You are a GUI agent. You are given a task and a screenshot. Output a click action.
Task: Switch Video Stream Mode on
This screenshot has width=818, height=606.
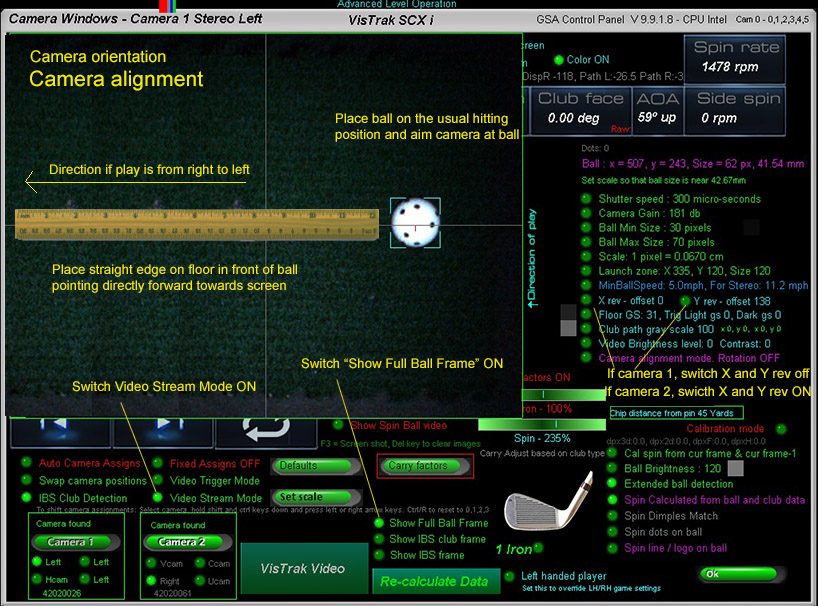point(157,498)
